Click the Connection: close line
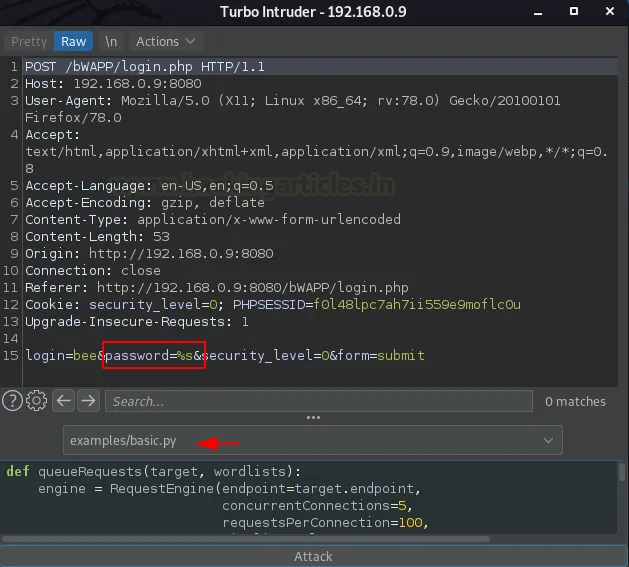629x567 pixels. pyautogui.click(x=93, y=271)
